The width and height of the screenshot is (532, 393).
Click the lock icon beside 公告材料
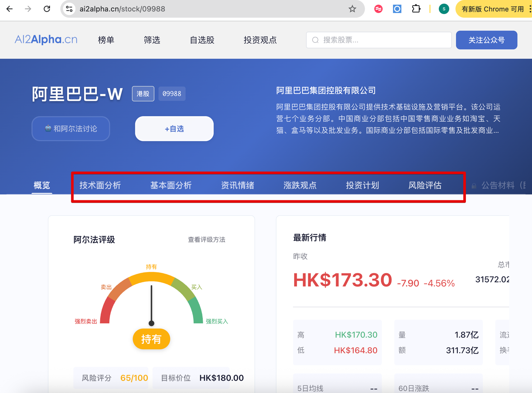coord(474,186)
